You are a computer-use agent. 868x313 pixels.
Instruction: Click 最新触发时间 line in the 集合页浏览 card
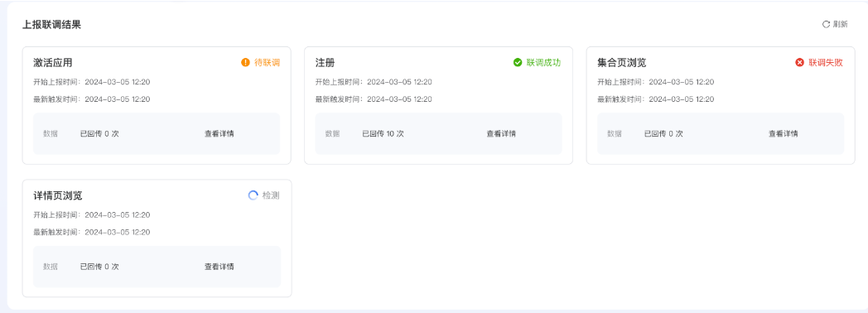click(655, 99)
